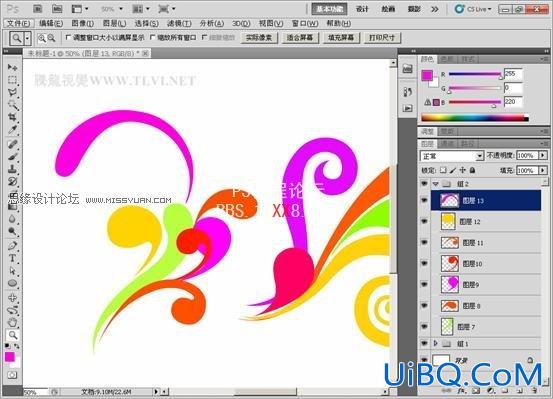The image size is (553, 399).
Task: Open the blend mode 正常 dropdown
Action: coord(451,156)
